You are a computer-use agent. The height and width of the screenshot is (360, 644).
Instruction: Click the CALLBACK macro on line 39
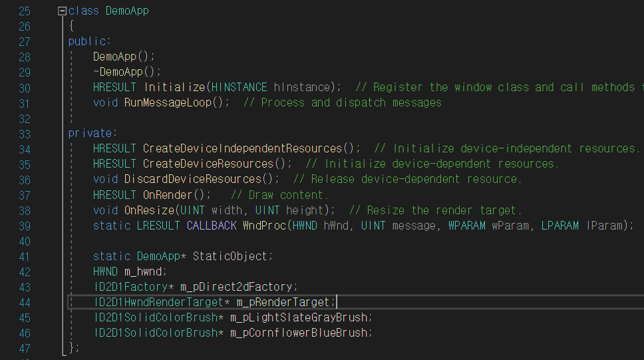click(x=212, y=226)
